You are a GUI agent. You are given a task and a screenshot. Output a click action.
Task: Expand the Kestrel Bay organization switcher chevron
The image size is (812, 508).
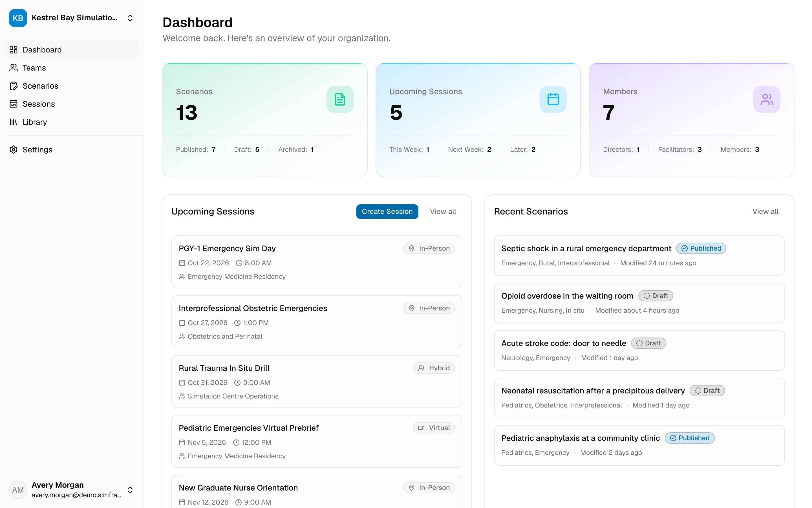click(x=130, y=18)
